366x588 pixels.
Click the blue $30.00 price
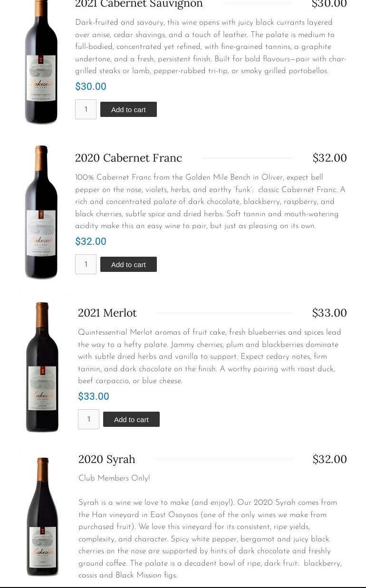coord(91,87)
